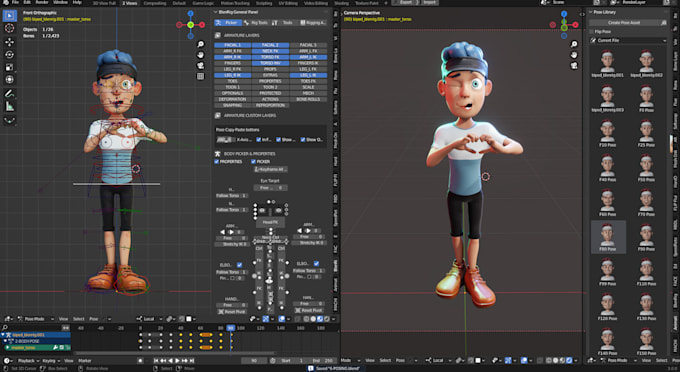Choose the Annotate pencil tool
Image resolution: width=680 pixels, height=372 pixels.
[9, 93]
